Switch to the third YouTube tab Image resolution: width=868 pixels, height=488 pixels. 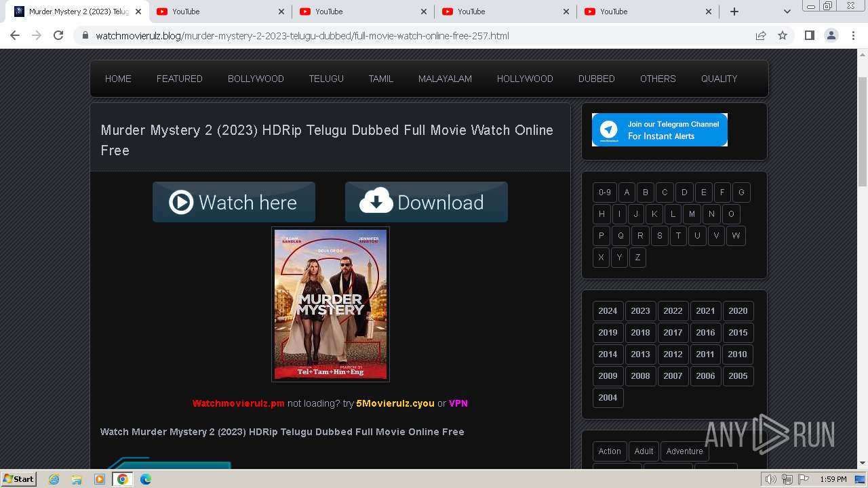505,12
